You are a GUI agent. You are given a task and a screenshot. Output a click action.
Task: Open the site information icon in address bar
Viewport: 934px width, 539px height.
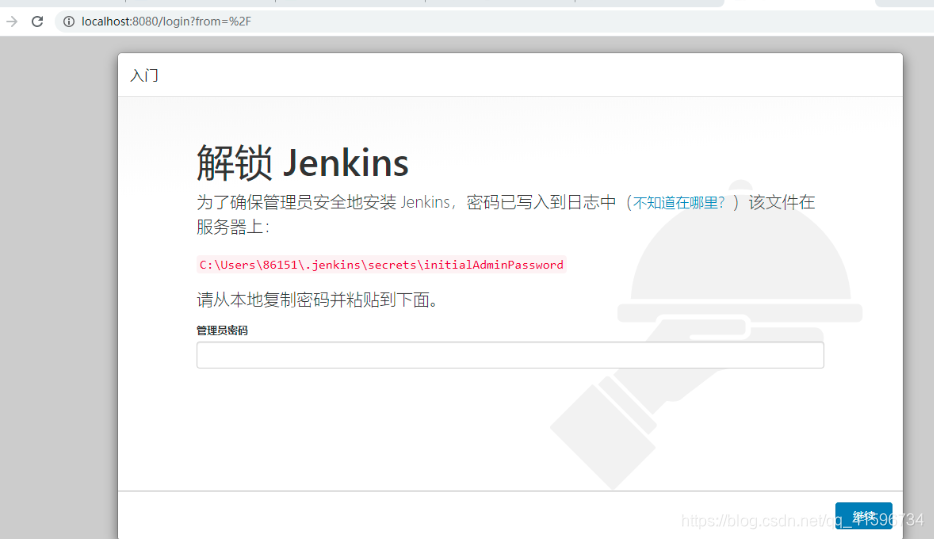[69, 21]
